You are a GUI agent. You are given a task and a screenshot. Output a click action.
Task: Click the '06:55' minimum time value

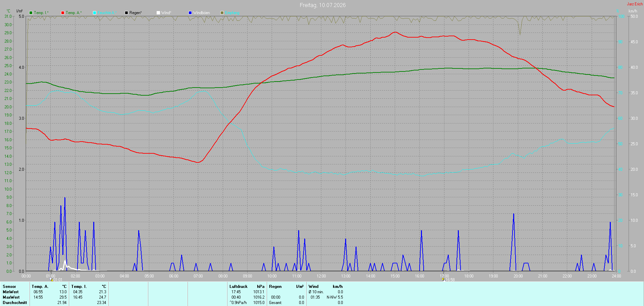coord(38,292)
